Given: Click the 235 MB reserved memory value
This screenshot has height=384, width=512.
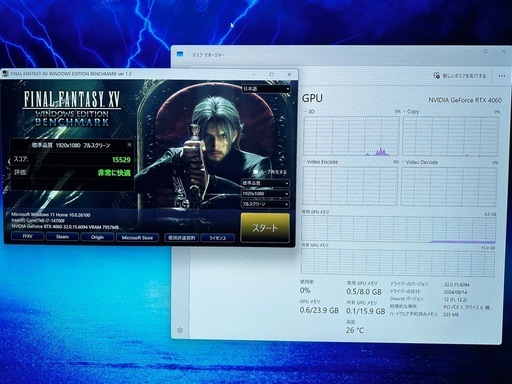Looking at the screenshot, I should click(x=451, y=314).
